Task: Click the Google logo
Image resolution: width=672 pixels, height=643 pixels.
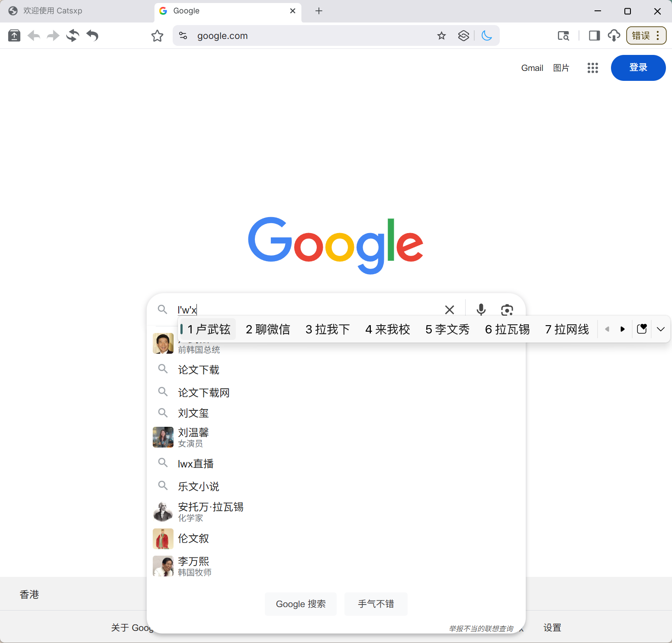Action: (336, 245)
